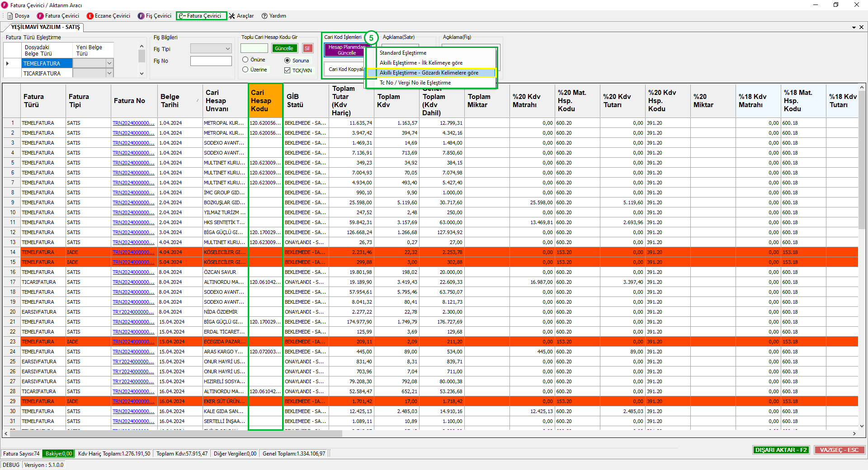Open the Fiş Çevirici tool icon
The width and height of the screenshot is (868, 470).
click(141, 16)
